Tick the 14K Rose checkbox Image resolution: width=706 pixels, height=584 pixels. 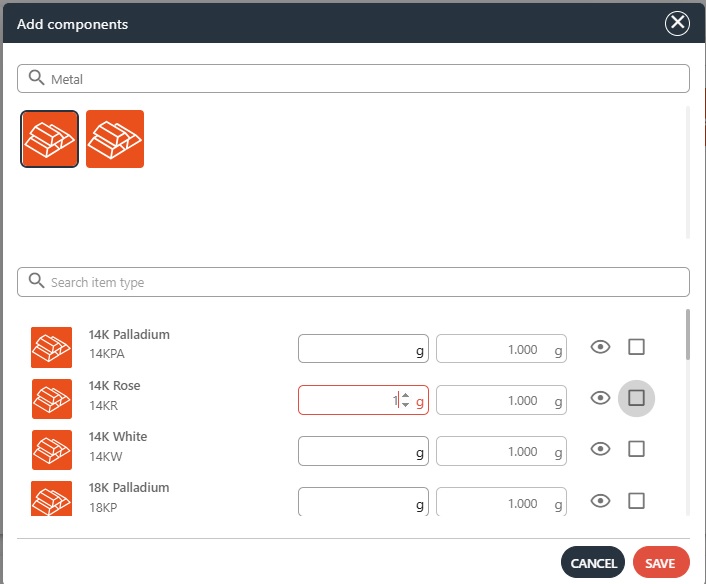636,399
